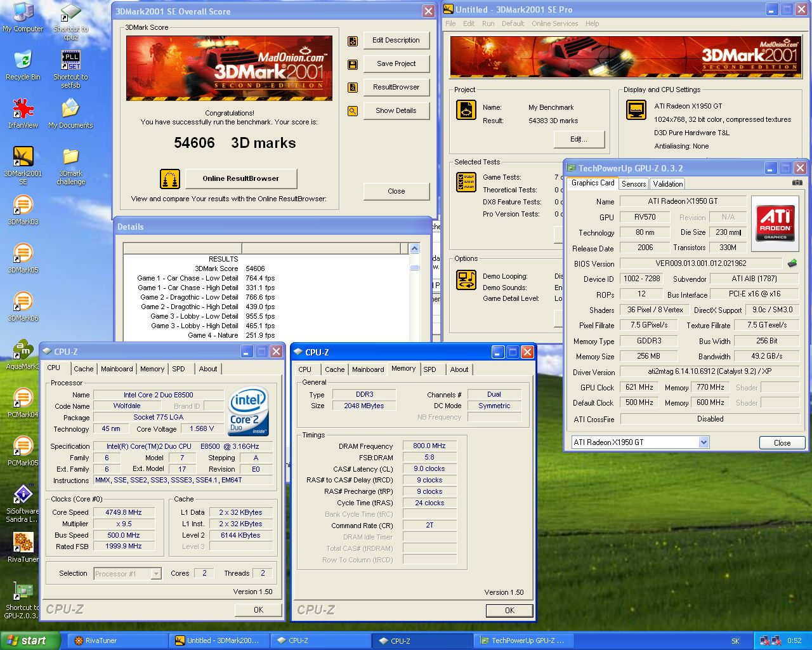The width and height of the screenshot is (812, 650).
Task: Click Edit button in Project section
Action: pos(579,139)
